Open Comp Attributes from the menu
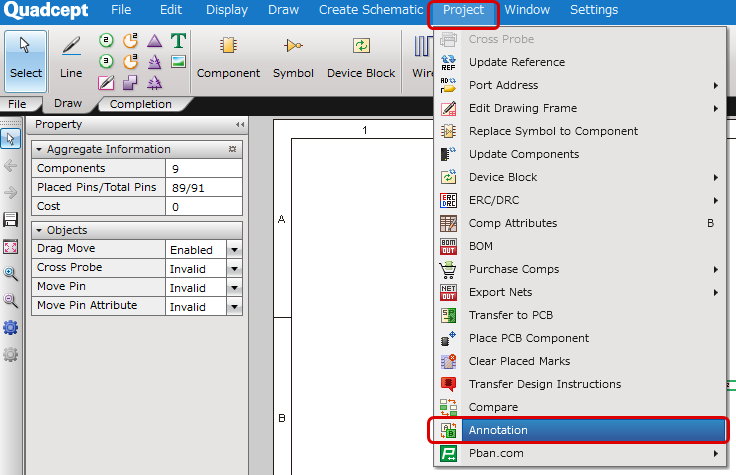736x475 pixels. pyautogui.click(x=580, y=223)
